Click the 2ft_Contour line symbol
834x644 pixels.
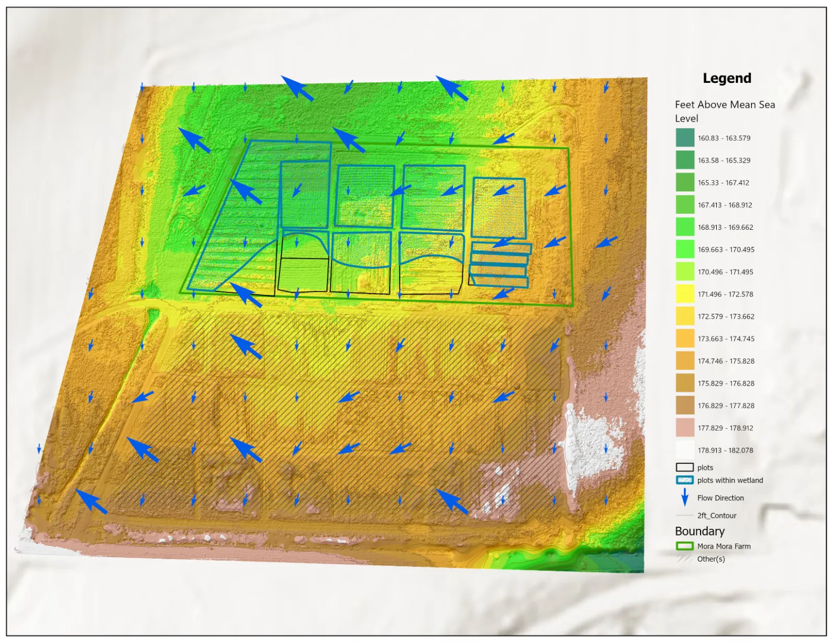pos(685,515)
